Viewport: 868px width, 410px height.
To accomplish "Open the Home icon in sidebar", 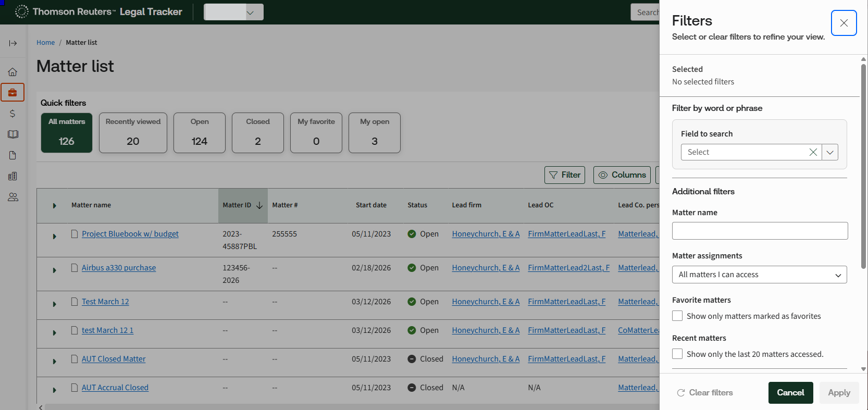I will point(13,72).
